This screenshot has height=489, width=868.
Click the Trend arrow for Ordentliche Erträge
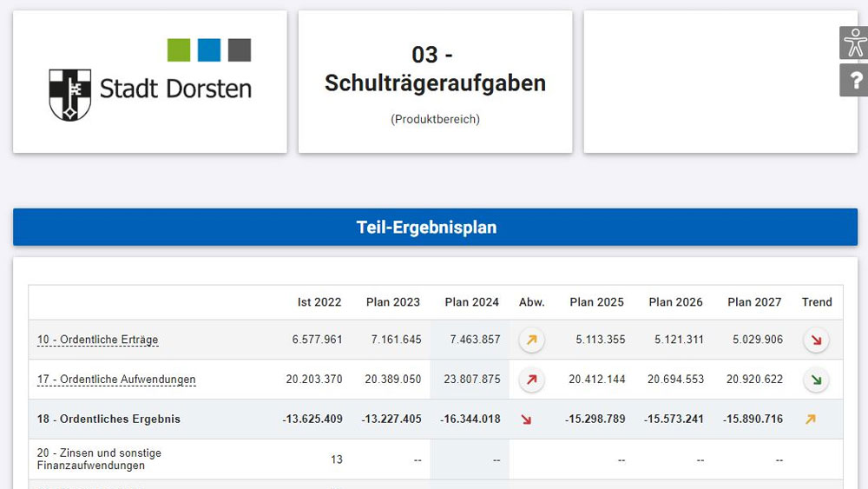[815, 340]
